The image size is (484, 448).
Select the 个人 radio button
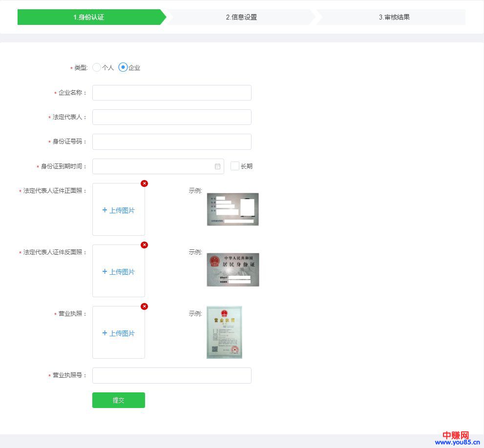click(x=97, y=67)
